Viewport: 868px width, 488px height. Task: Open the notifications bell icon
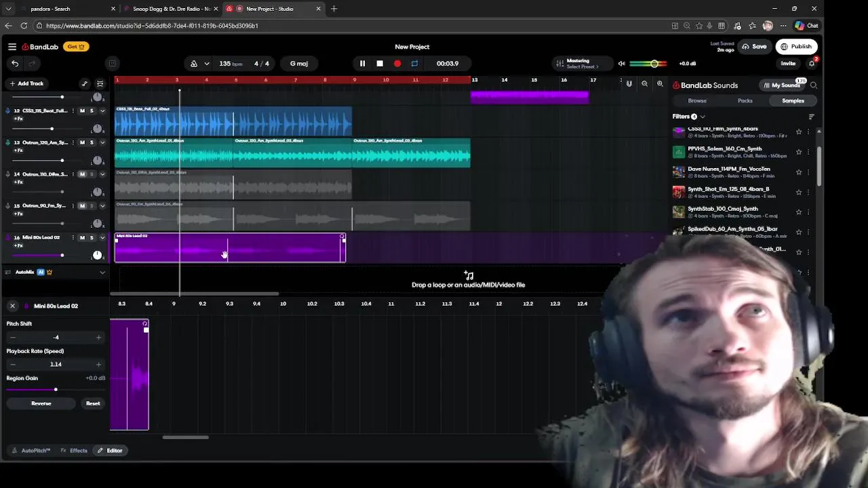(x=812, y=64)
